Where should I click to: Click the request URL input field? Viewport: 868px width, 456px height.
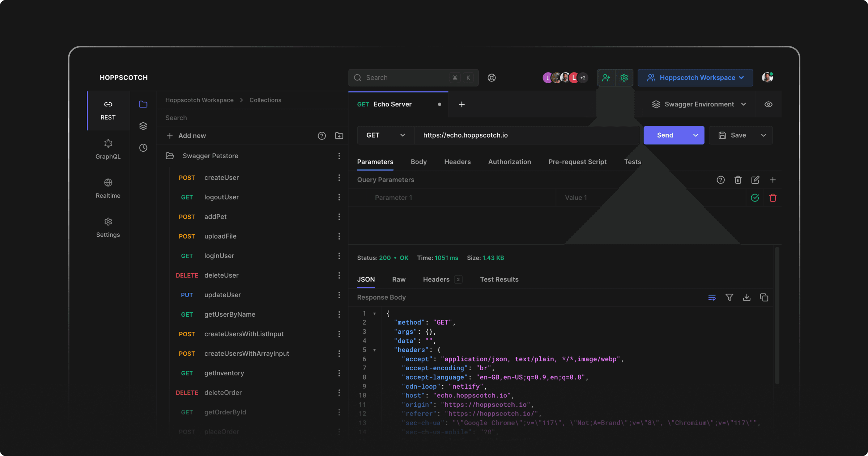point(526,135)
